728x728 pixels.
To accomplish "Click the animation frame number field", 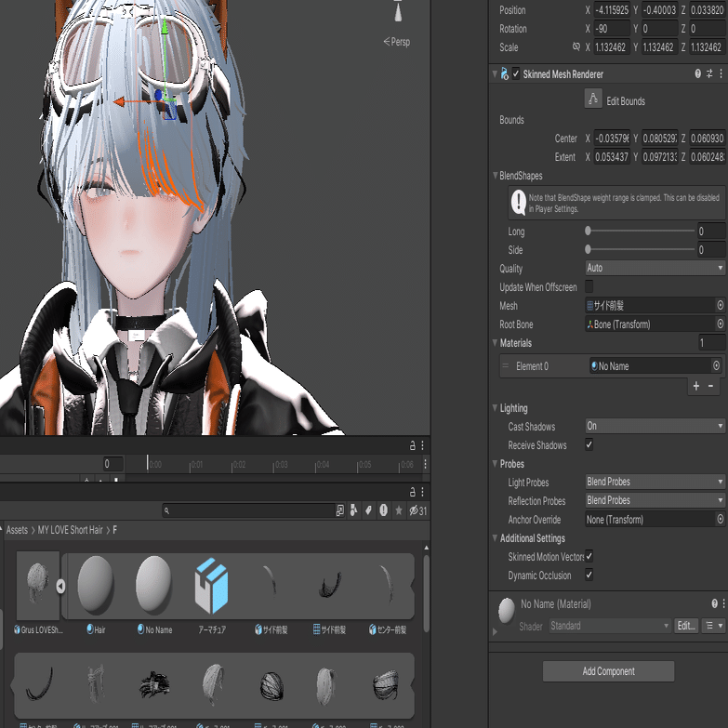I will 113,464.
